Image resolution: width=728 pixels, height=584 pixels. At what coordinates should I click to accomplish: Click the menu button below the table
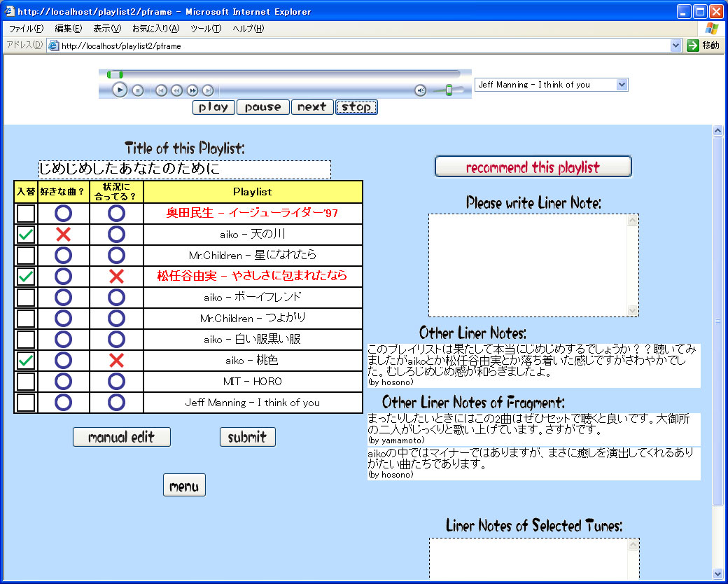click(184, 485)
